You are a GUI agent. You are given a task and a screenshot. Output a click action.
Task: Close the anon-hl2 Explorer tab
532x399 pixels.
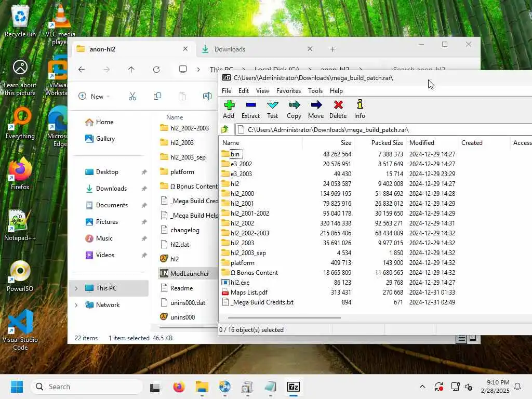coord(185,49)
